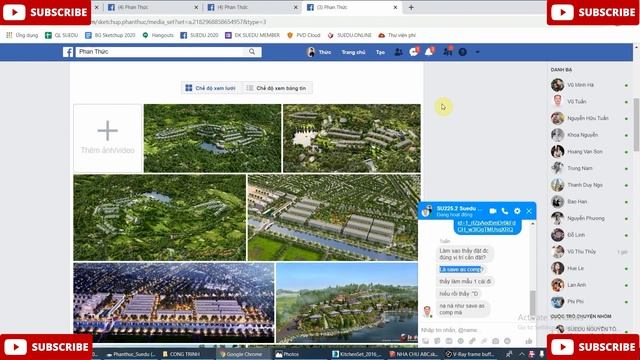Open the BG Sketchup 2020 bookmark
This screenshot has height=360, width=640.
point(110,36)
